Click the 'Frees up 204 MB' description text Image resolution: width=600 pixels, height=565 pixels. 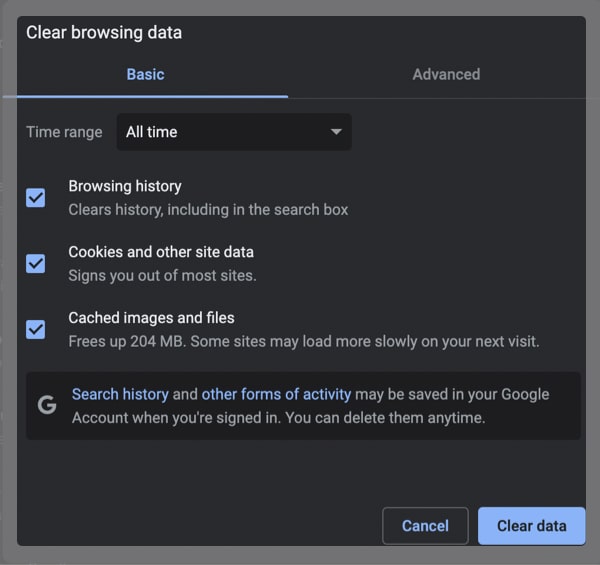[304, 342]
